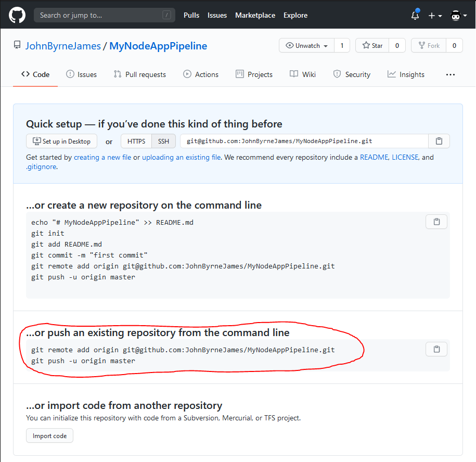Go to the Security tab
The width and height of the screenshot is (476, 462).
tap(352, 74)
